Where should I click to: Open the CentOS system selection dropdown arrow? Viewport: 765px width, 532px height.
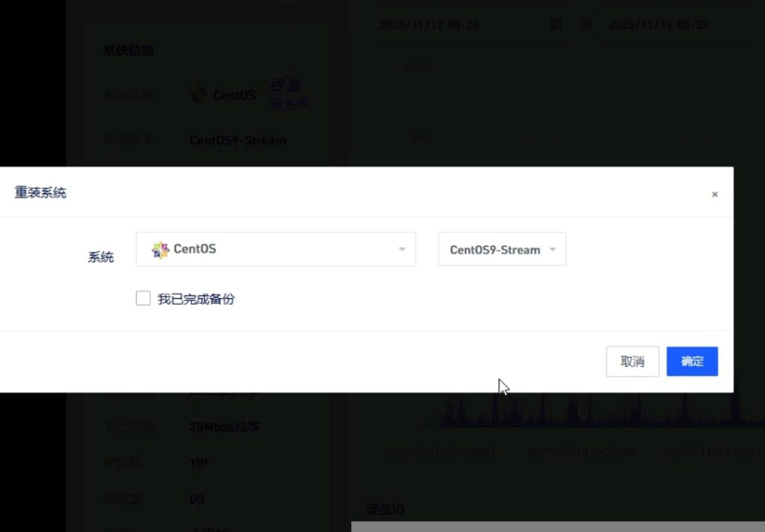pyautogui.click(x=402, y=250)
